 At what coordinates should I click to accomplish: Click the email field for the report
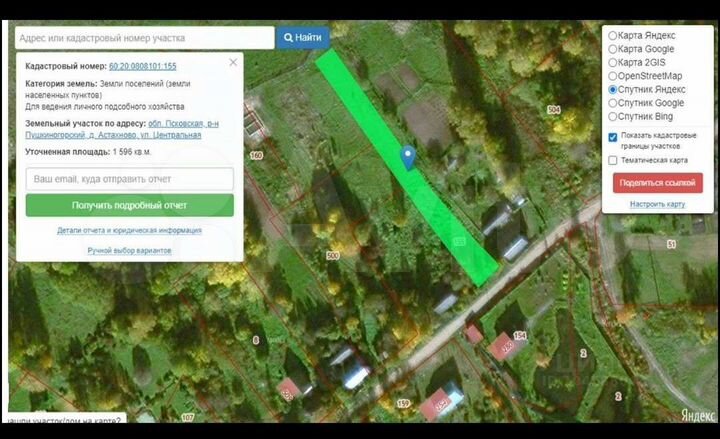(x=130, y=179)
